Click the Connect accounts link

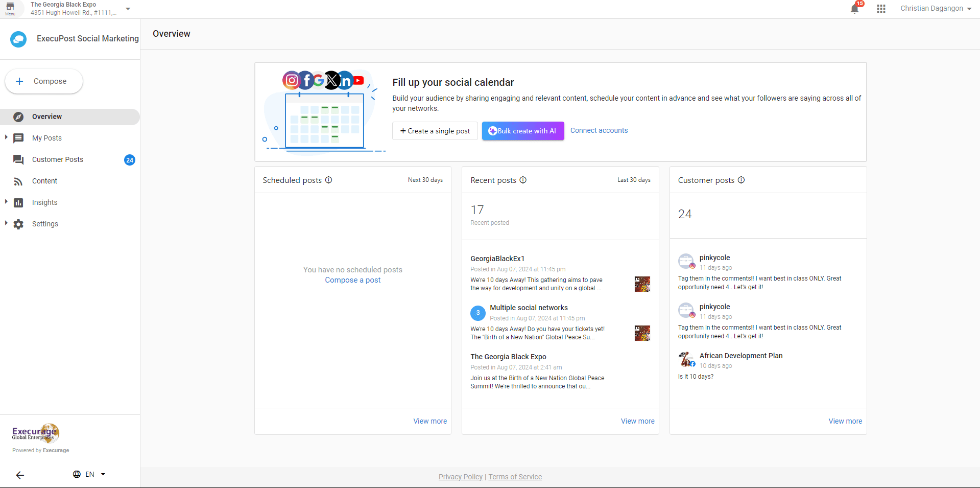coord(599,130)
